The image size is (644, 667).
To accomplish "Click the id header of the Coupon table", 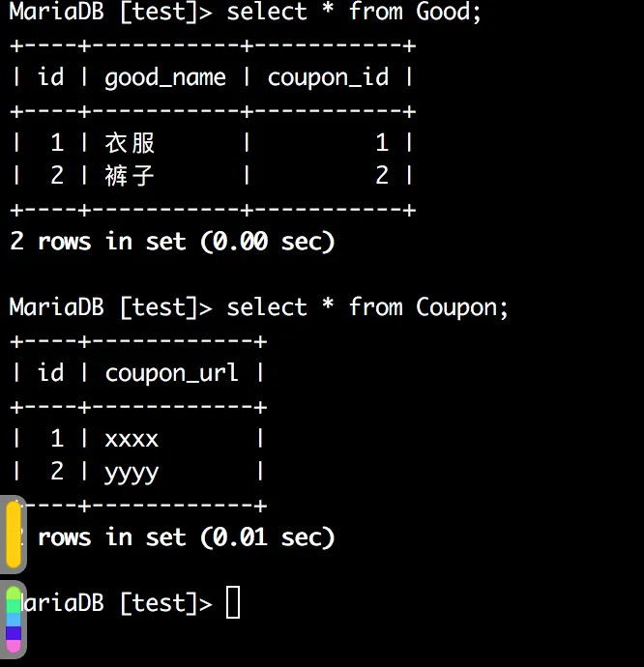I will coord(50,373).
